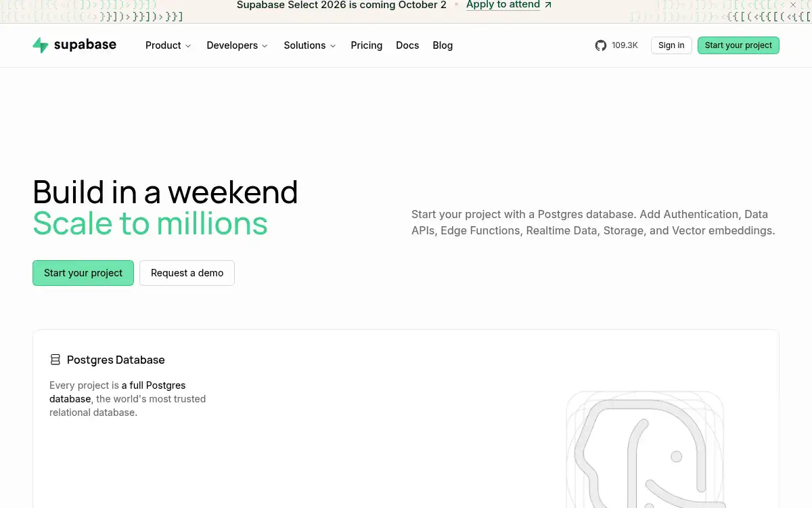The width and height of the screenshot is (812, 508).
Task: Click arrow icon next to Apply to attend
Action: (548, 5)
